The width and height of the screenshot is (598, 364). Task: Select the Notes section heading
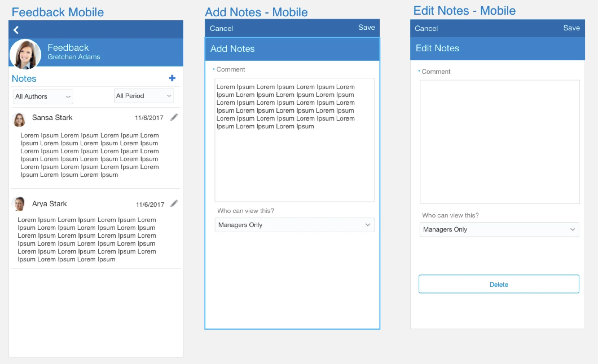coord(24,78)
